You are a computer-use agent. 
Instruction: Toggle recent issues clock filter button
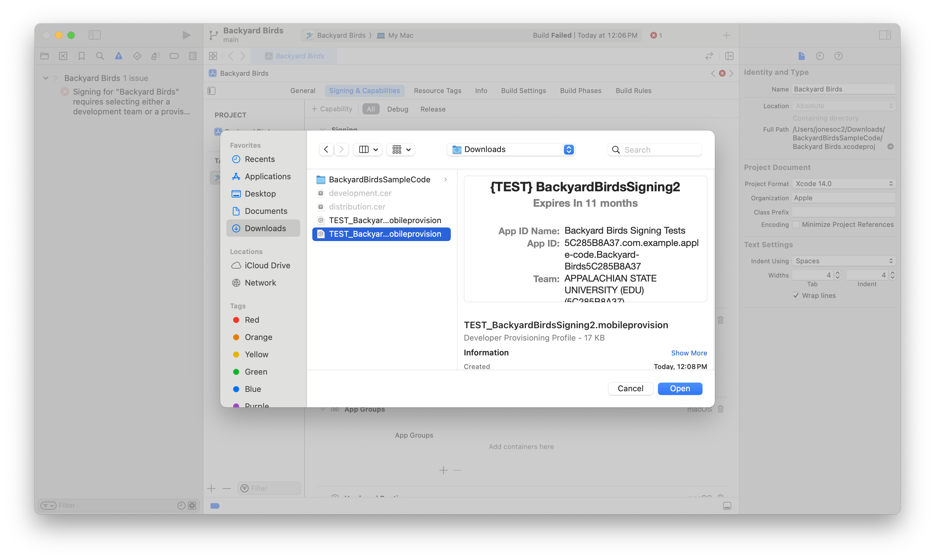tap(181, 505)
